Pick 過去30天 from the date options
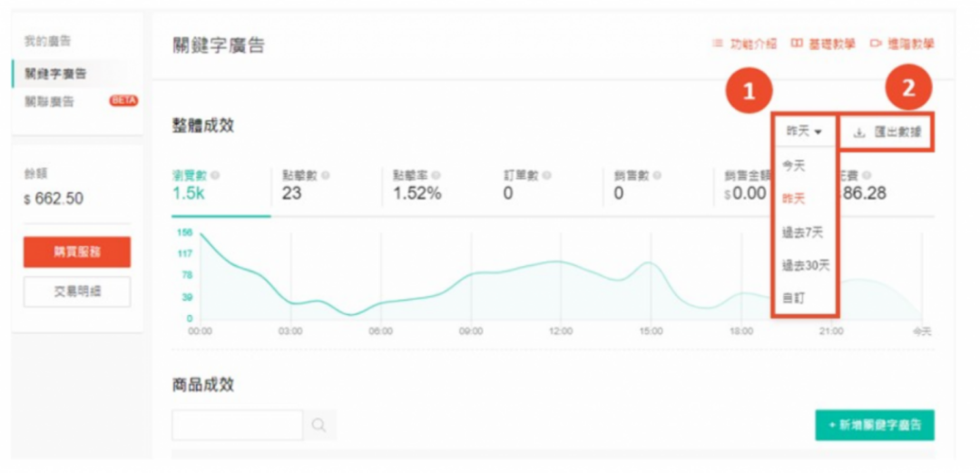The width and height of the screenshot is (980, 474). tap(805, 265)
